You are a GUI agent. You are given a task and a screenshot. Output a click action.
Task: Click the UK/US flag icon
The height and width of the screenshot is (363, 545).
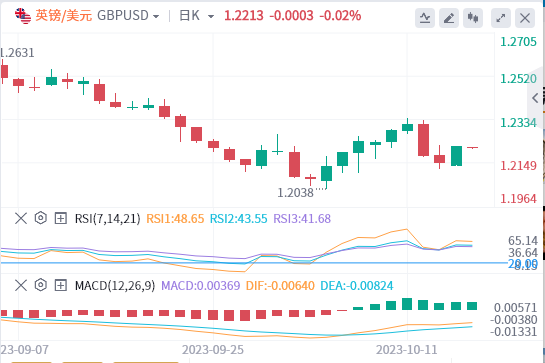23,16
